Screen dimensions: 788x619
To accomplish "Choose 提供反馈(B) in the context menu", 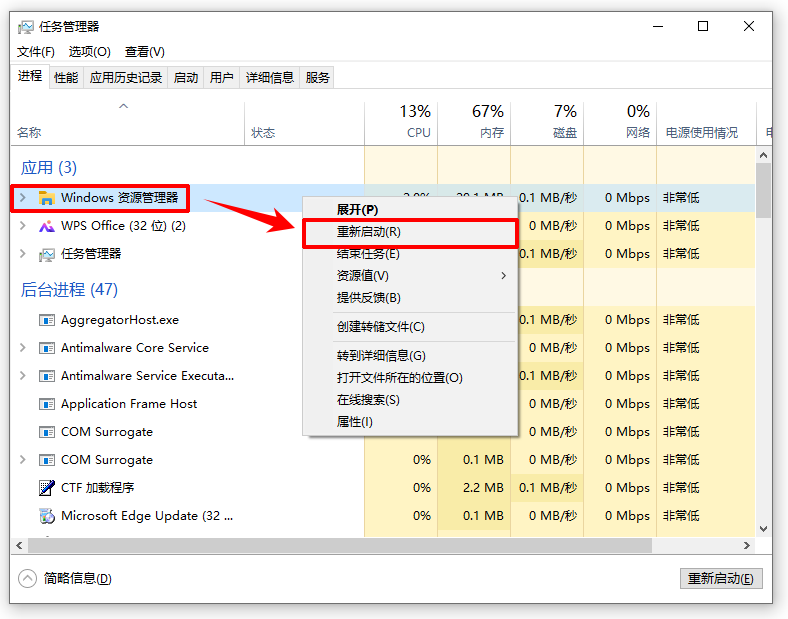I will 410,298.
